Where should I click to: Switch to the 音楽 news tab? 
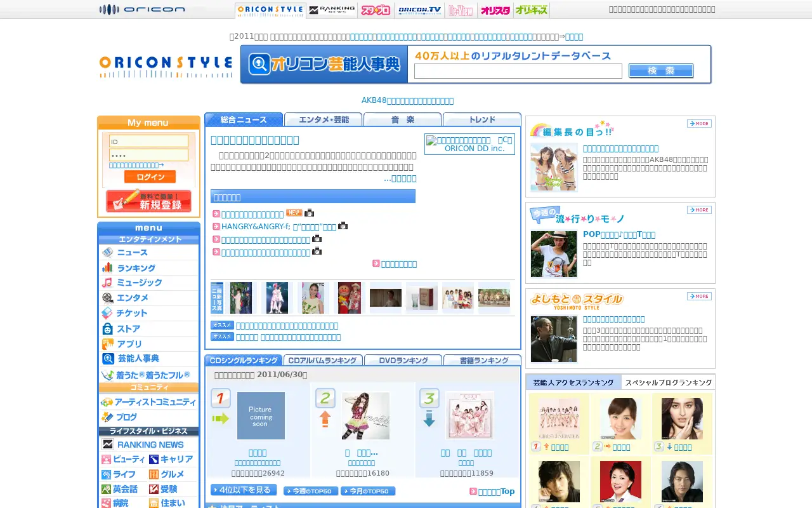coord(403,119)
